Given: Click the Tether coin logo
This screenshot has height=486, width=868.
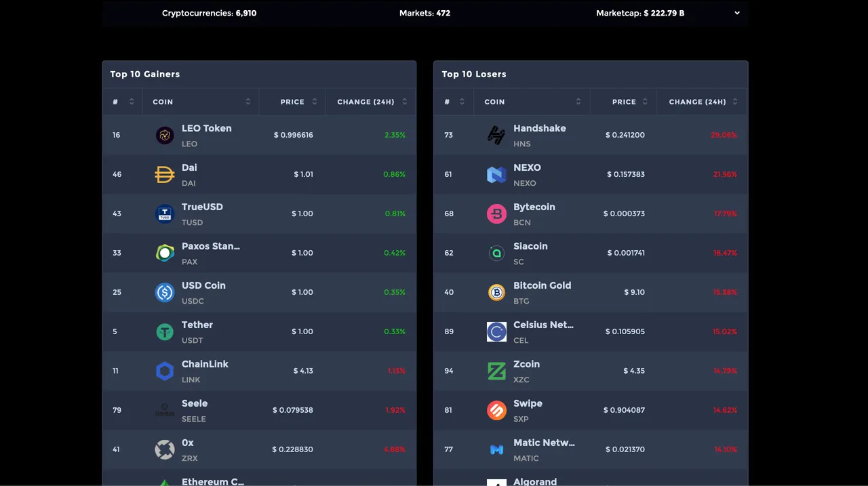Looking at the screenshot, I should click(x=165, y=331).
